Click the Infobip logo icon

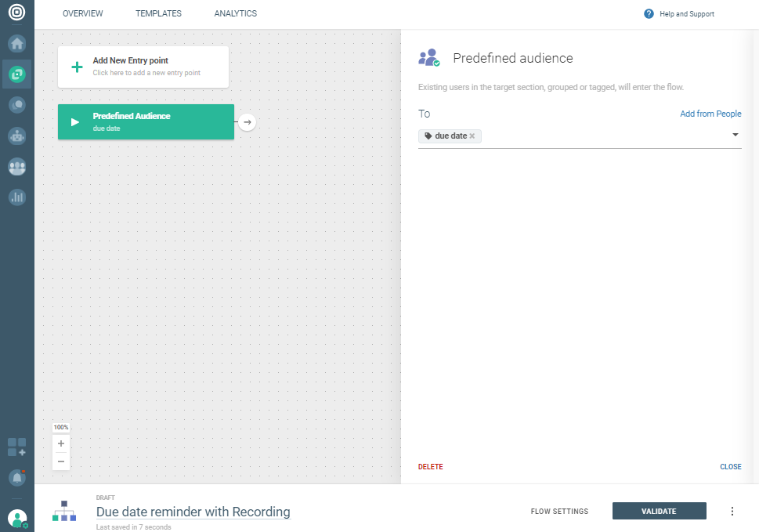tap(17, 12)
